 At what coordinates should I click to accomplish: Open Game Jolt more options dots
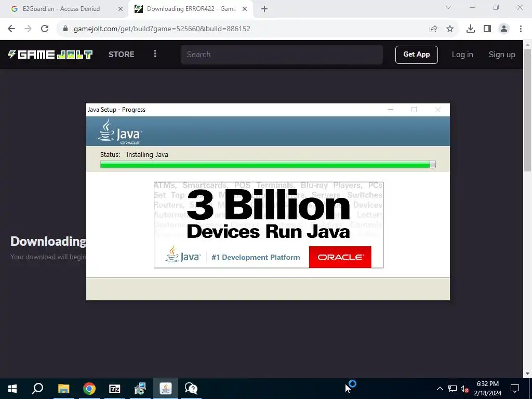155,54
